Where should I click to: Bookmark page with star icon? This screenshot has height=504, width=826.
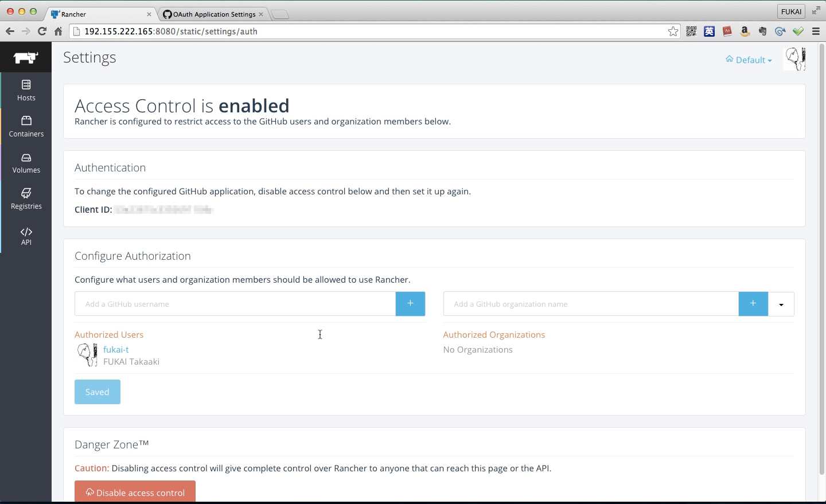point(673,32)
